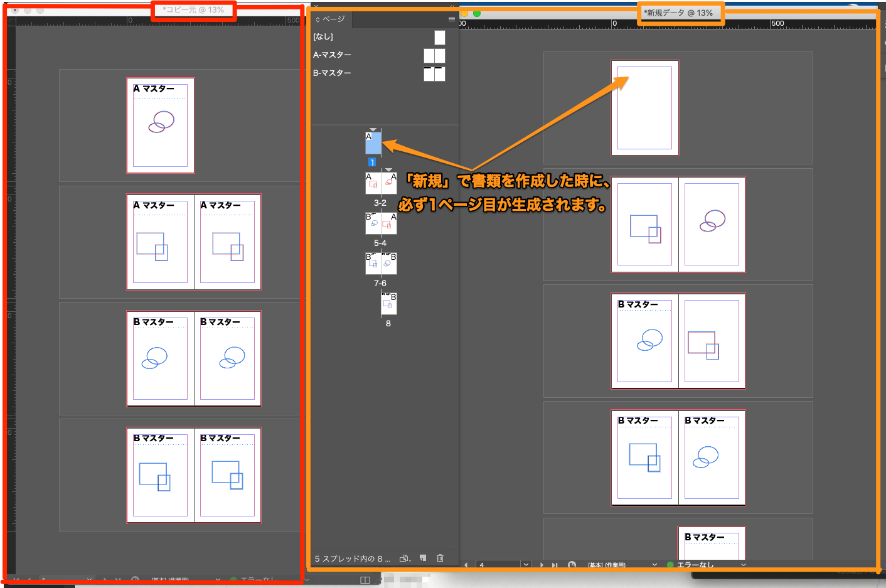Select the B-マスター master page
Screen dimensions: 886x588
click(332, 73)
